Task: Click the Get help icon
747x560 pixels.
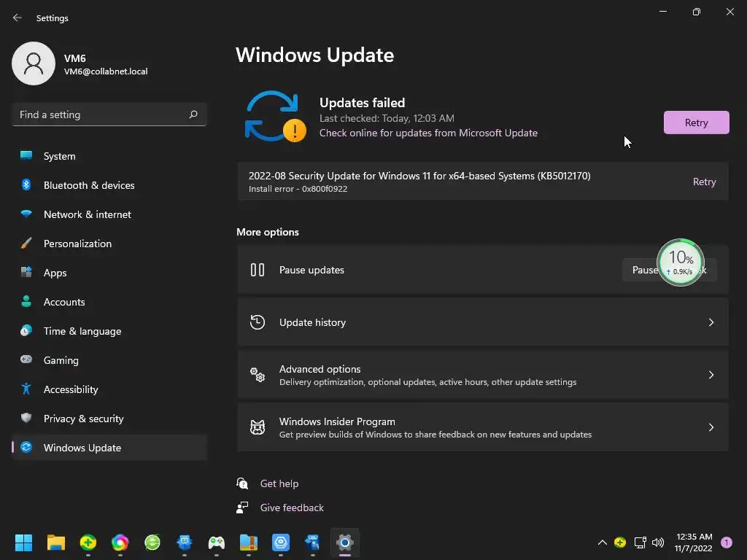Action: [x=242, y=483]
